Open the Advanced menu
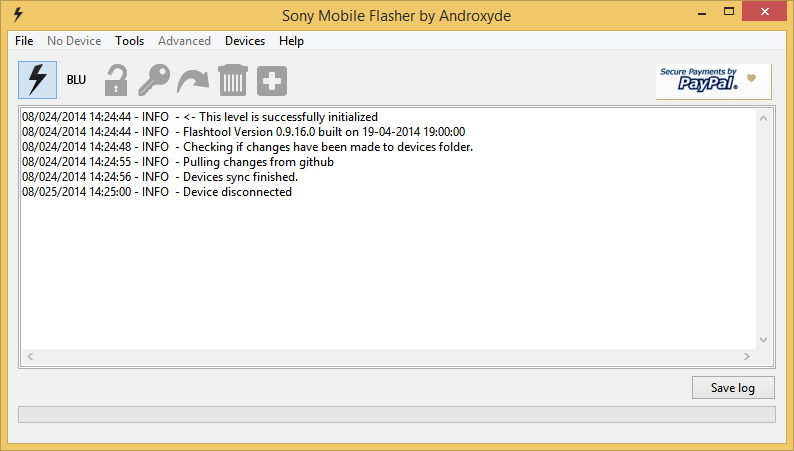The width and height of the screenshot is (794, 451). tap(184, 41)
